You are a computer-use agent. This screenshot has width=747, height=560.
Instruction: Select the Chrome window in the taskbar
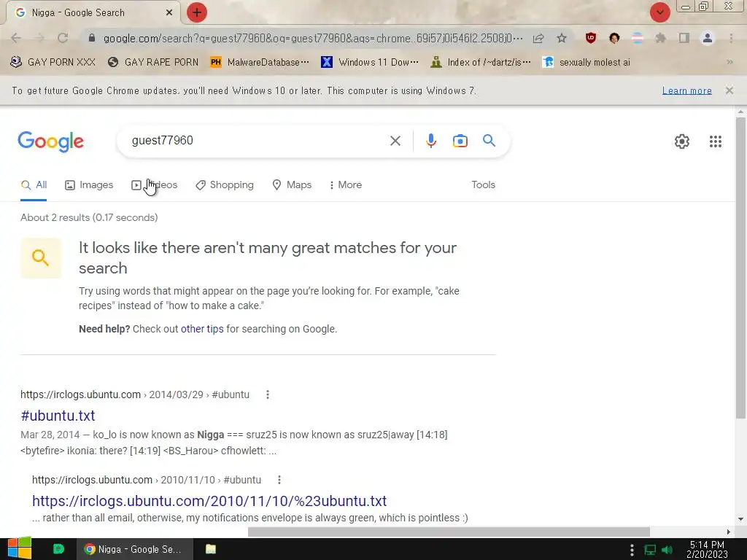(135, 549)
